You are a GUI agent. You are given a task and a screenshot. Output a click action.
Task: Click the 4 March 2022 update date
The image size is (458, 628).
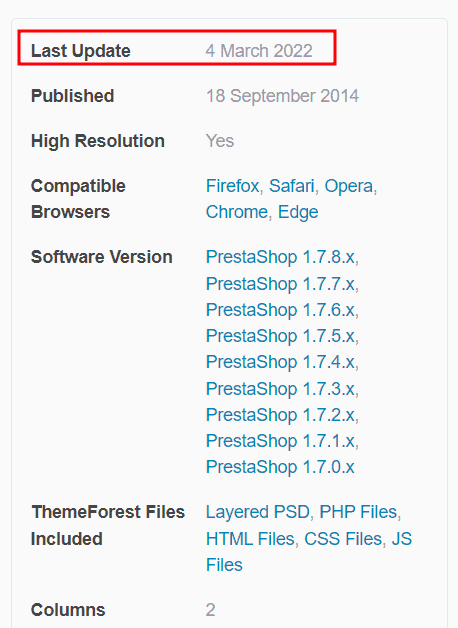(x=259, y=51)
